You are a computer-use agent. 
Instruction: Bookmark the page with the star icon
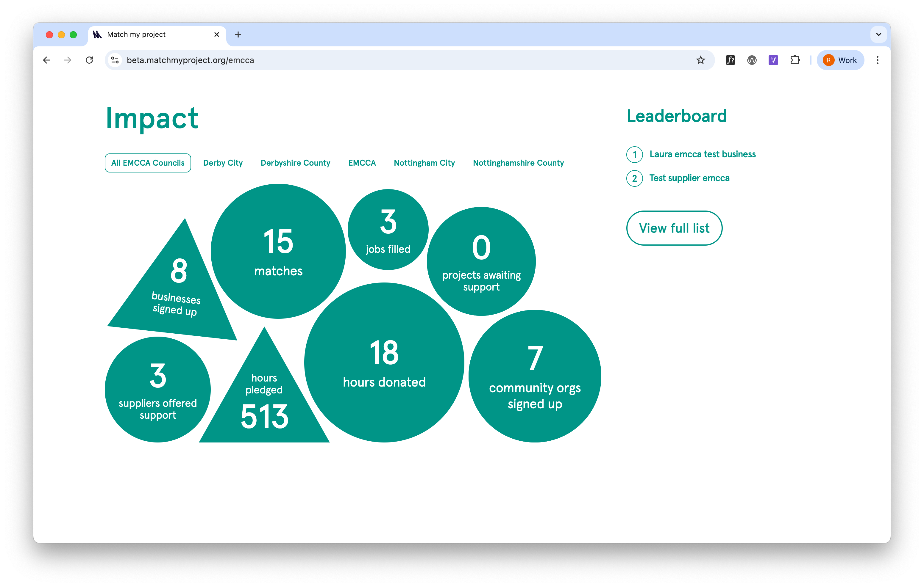coord(700,60)
